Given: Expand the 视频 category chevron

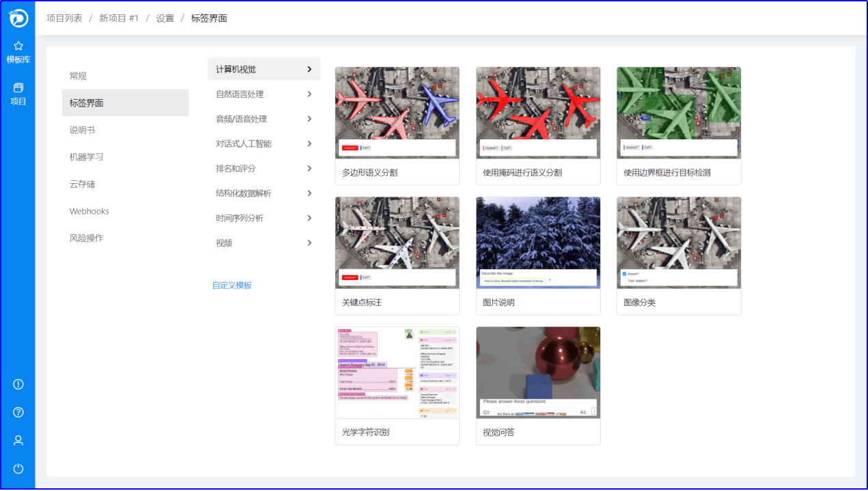Looking at the screenshot, I should 309,242.
